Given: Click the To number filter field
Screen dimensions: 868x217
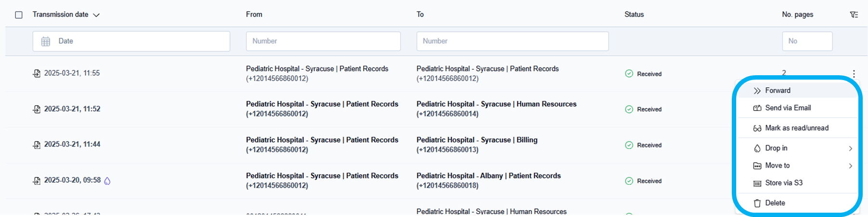Looking at the screenshot, I should 512,41.
